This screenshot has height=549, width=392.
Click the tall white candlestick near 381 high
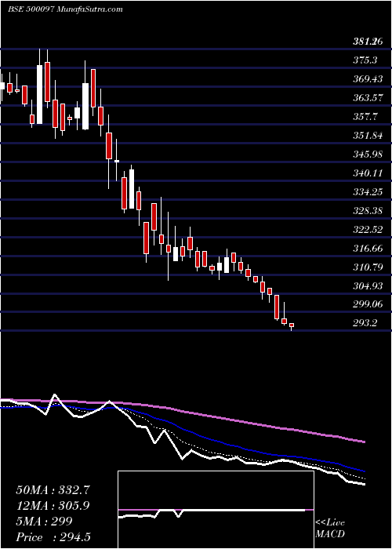coord(39,94)
